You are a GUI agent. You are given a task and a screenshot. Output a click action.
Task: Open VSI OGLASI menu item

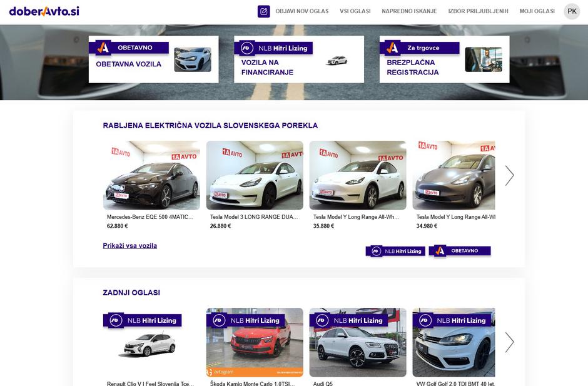click(x=355, y=11)
